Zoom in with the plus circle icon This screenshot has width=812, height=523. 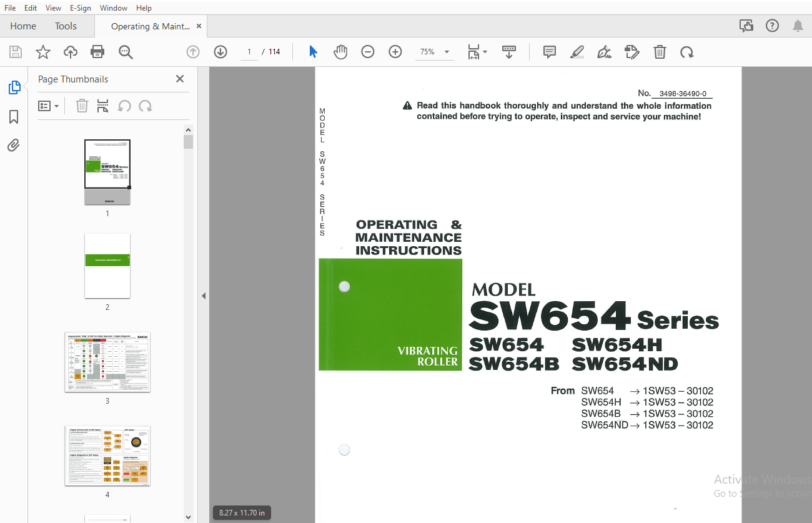coord(395,52)
